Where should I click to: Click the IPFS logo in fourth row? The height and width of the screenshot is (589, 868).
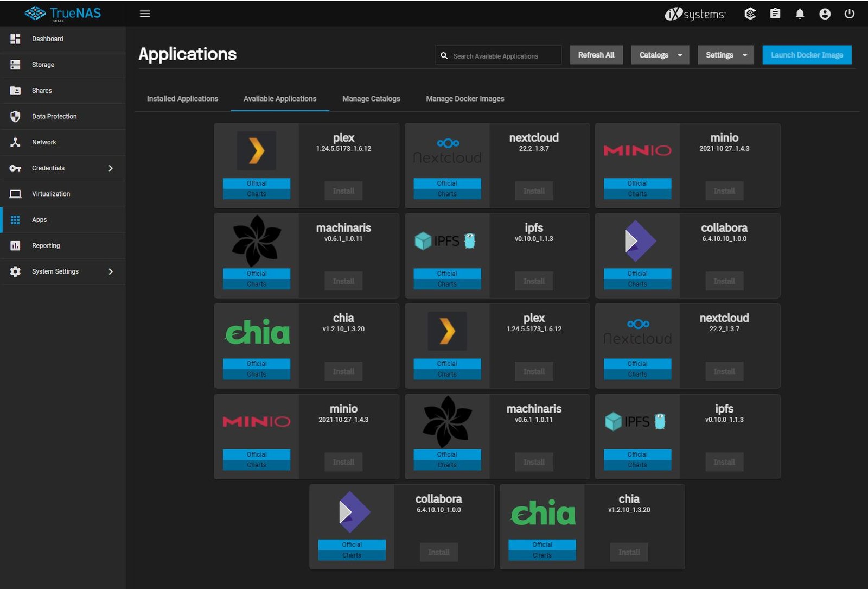(x=636, y=421)
